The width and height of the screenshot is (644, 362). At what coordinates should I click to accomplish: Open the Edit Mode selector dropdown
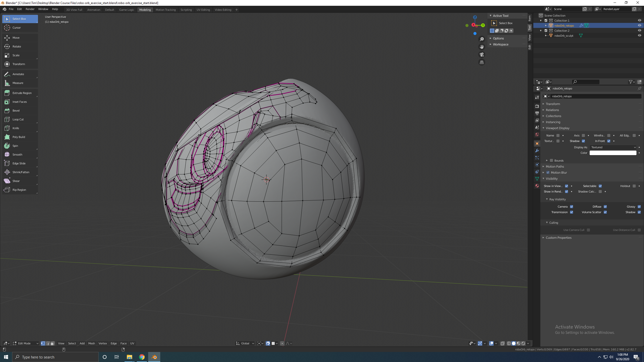click(x=26, y=343)
